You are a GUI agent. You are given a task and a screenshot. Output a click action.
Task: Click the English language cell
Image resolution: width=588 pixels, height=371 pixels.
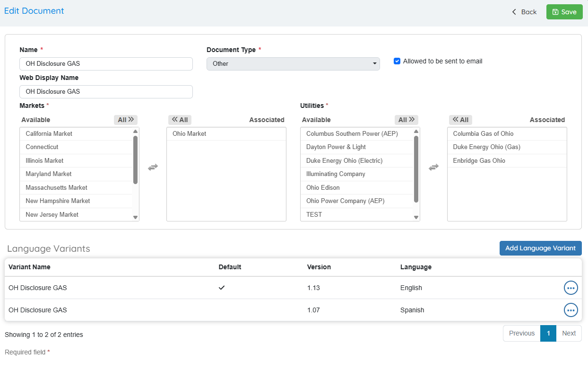tap(411, 288)
